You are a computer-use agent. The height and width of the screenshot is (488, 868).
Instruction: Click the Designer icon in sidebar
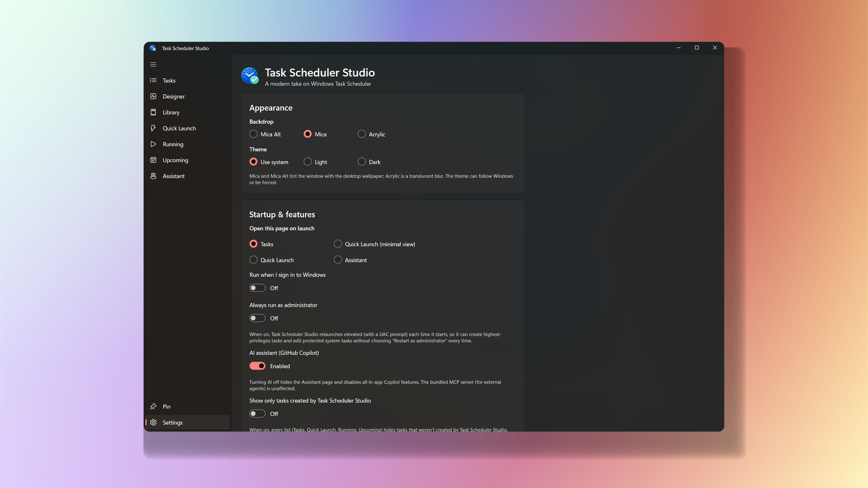click(x=153, y=96)
